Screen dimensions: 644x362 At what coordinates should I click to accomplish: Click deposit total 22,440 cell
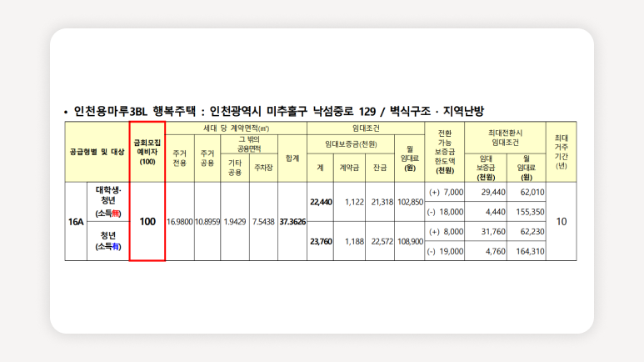coord(321,202)
